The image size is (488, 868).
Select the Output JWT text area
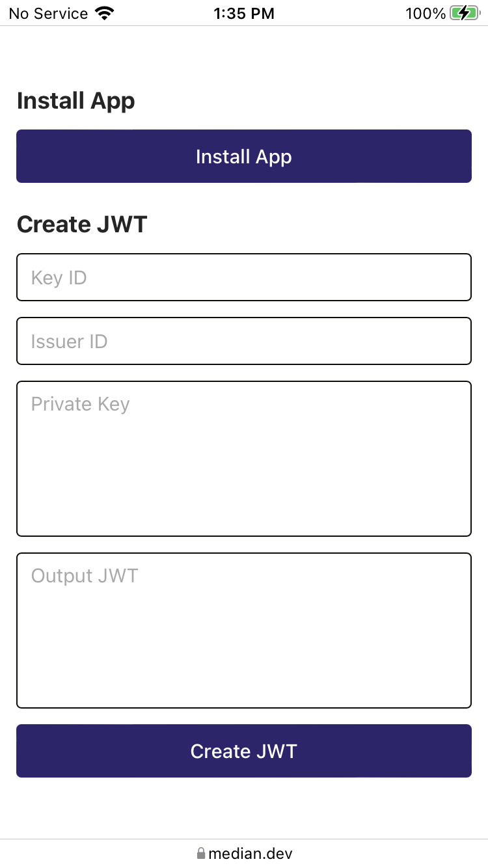[x=244, y=630]
